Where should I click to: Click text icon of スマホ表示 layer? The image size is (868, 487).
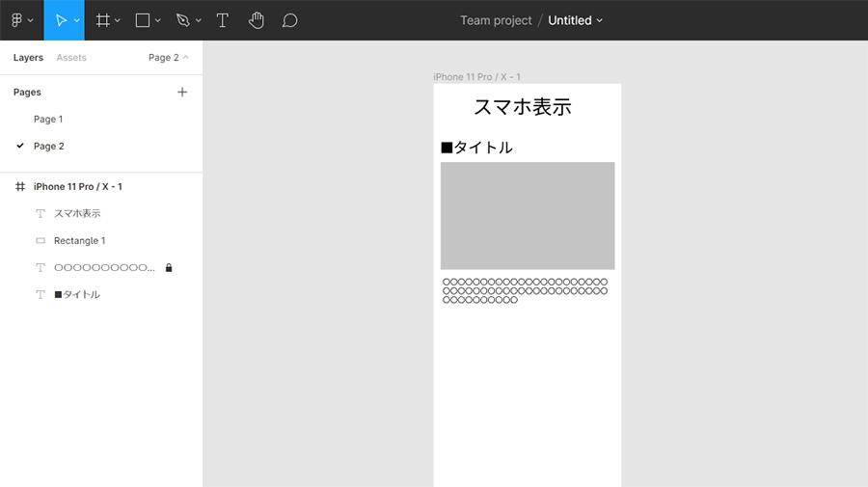[x=41, y=214]
